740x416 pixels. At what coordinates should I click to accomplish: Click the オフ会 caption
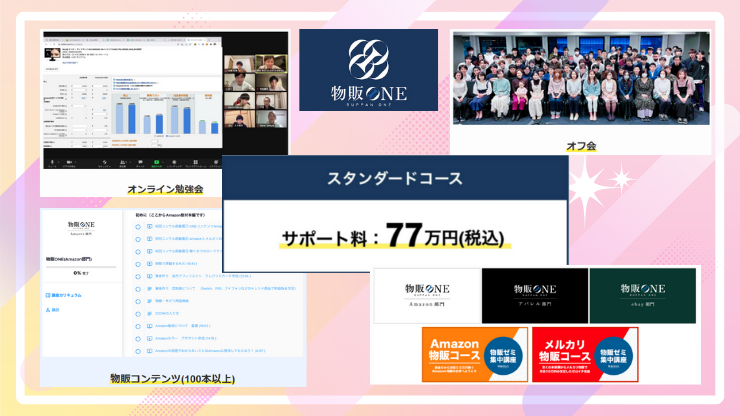tap(581, 146)
